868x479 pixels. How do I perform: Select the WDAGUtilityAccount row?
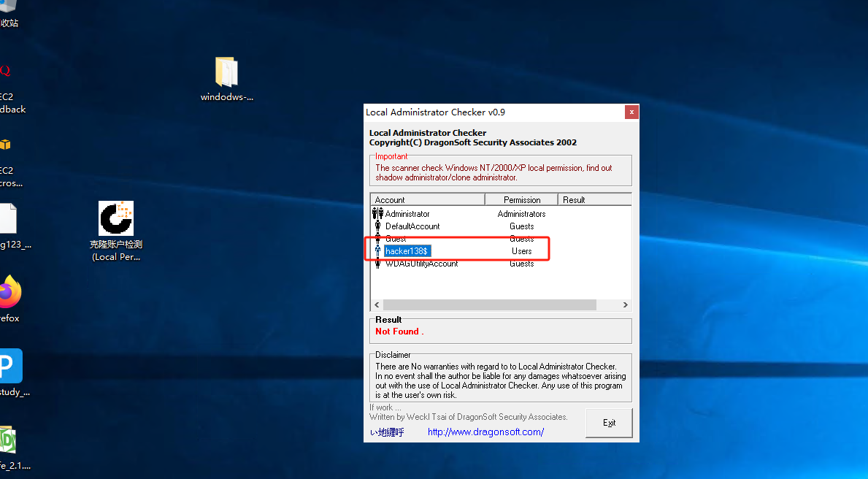coord(501,264)
